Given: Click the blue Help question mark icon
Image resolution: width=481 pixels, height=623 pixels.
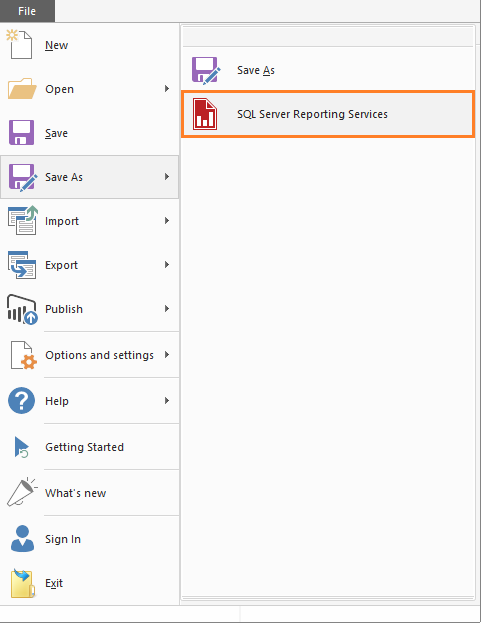Looking at the screenshot, I should [x=21, y=400].
